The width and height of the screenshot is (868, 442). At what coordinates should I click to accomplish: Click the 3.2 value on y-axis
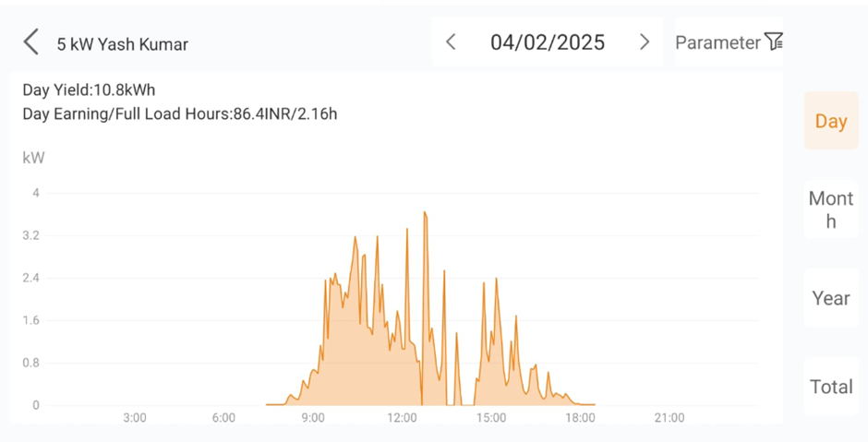click(x=31, y=235)
